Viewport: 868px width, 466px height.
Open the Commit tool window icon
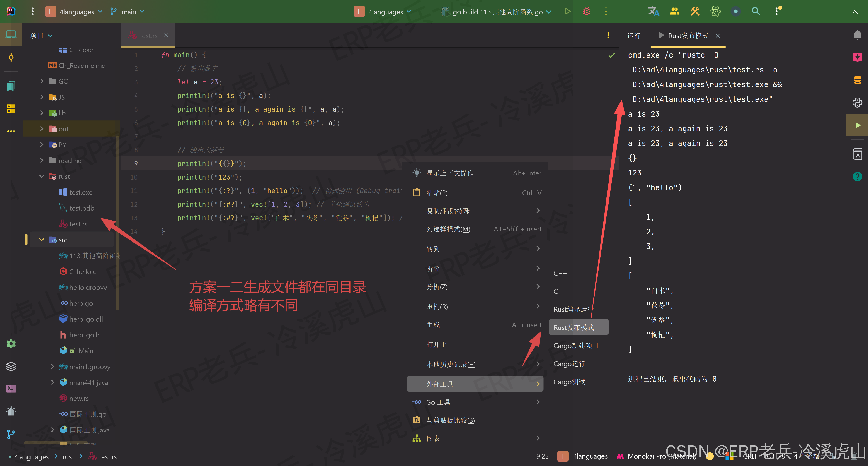[11, 58]
